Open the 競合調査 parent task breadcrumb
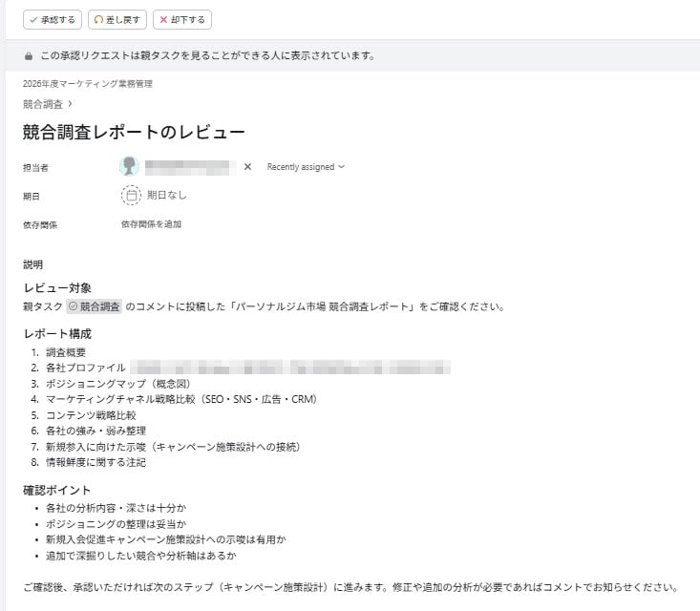700x611 pixels. coord(43,104)
